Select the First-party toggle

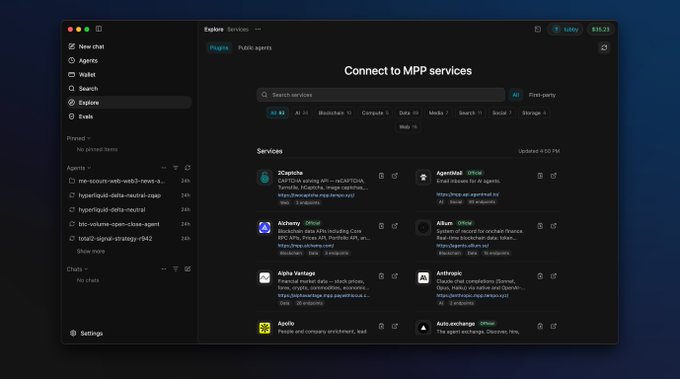[x=542, y=95]
